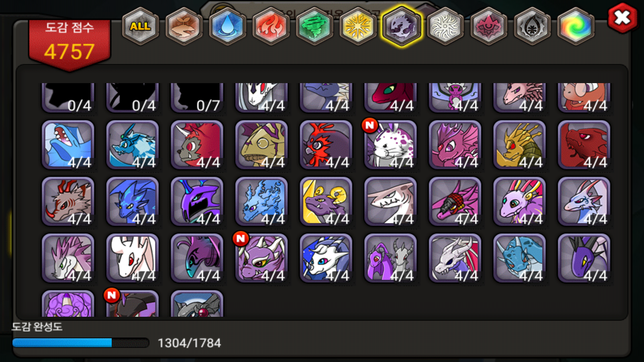Select the earth sprout element filter icon
Viewport: 644px width, 362px height.
tap(184, 26)
